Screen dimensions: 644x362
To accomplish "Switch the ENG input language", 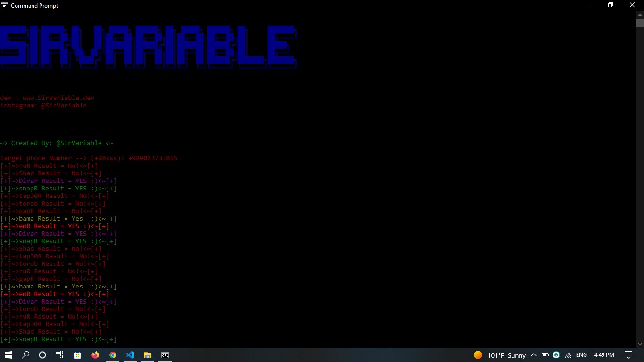I will (581, 355).
